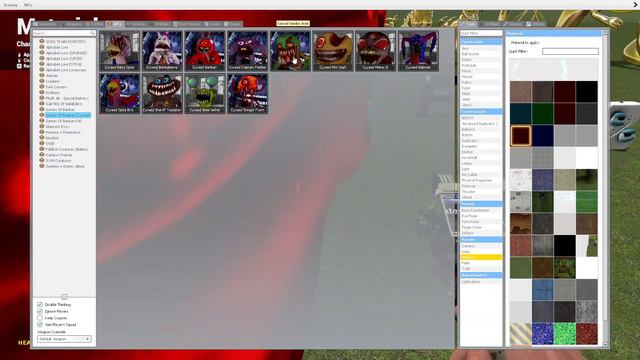Spawn the Cursed Jumbo Josh NPC
The image size is (640, 360).
point(290,51)
